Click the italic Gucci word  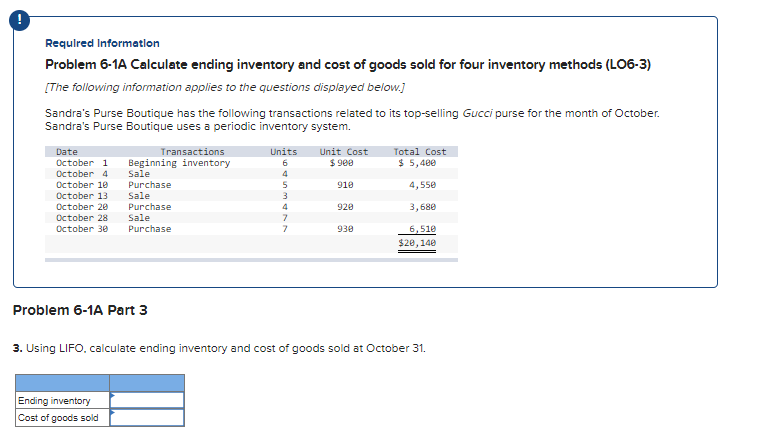(477, 113)
